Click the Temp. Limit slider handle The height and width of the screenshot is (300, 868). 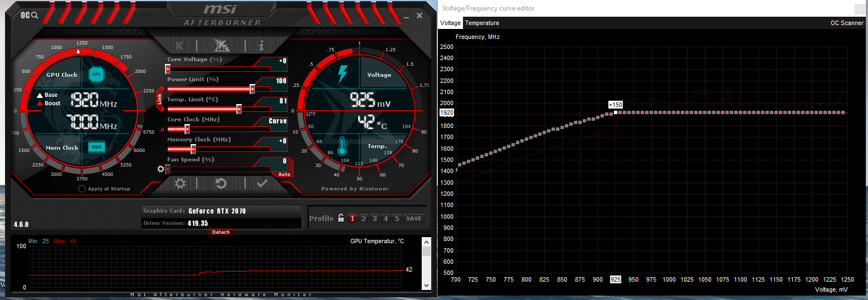point(240,109)
